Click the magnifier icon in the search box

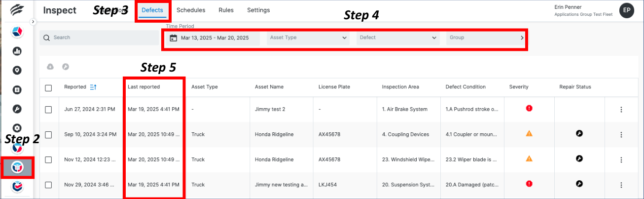tap(47, 38)
